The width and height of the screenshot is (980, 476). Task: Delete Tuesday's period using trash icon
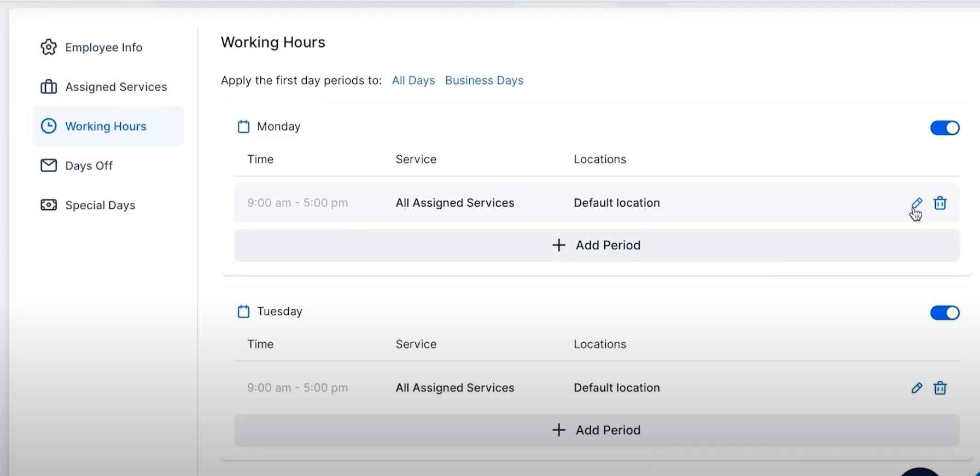tap(940, 388)
